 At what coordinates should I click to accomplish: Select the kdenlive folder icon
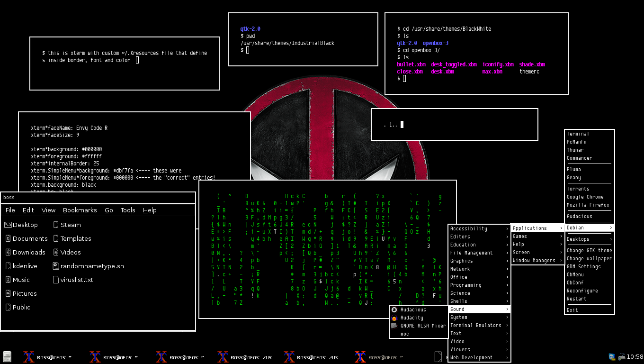pyautogui.click(x=8, y=266)
